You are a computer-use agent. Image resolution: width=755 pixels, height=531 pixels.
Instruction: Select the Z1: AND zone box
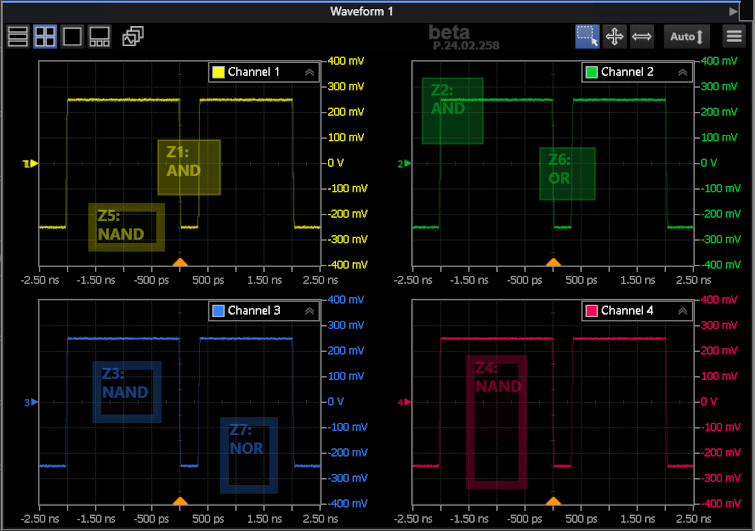click(189, 167)
